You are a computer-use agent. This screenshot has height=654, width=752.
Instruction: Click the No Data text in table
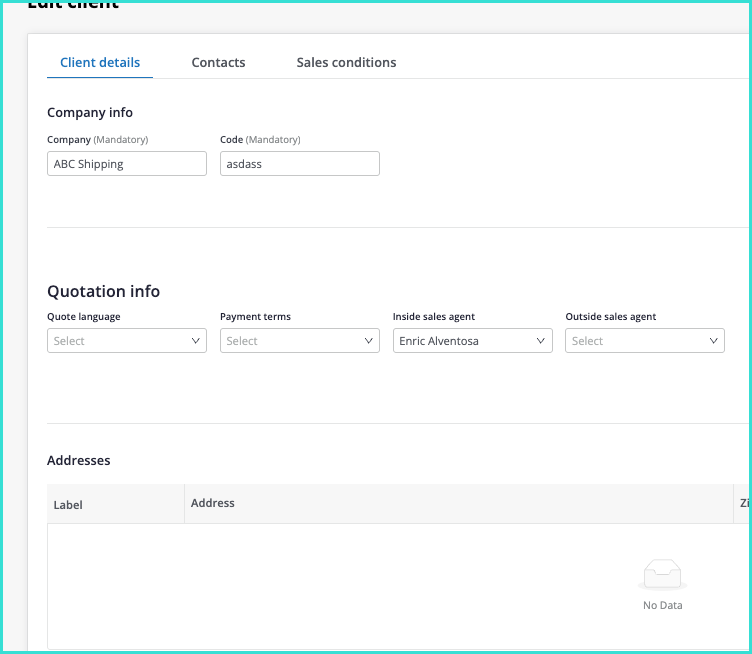[663, 605]
